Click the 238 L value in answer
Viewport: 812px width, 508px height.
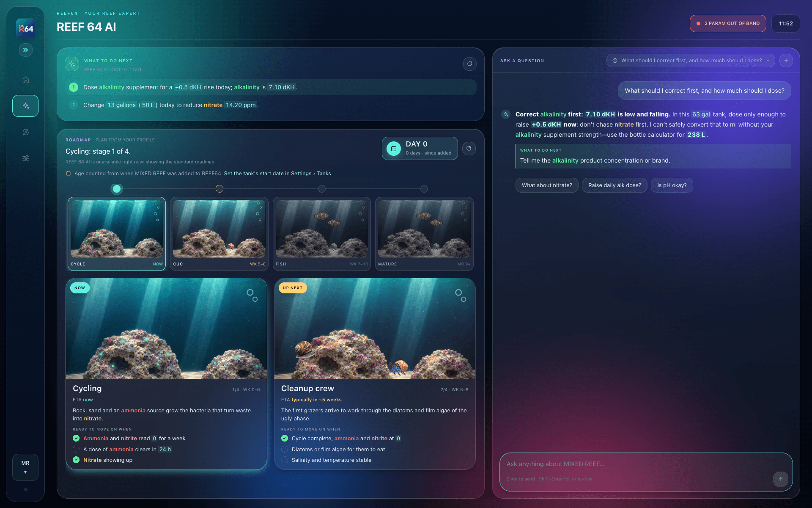[x=696, y=135]
